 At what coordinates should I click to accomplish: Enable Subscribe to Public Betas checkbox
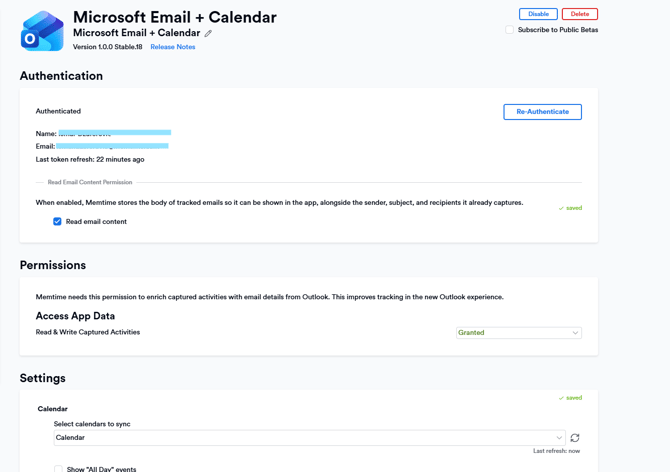click(509, 29)
